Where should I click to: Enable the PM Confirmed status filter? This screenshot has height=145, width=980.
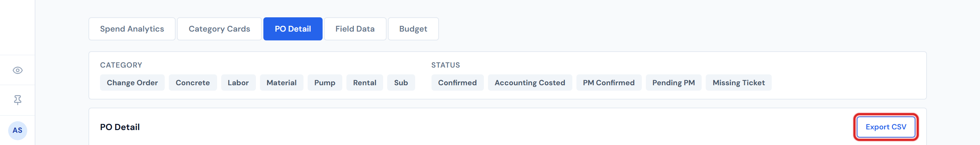click(608, 83)
